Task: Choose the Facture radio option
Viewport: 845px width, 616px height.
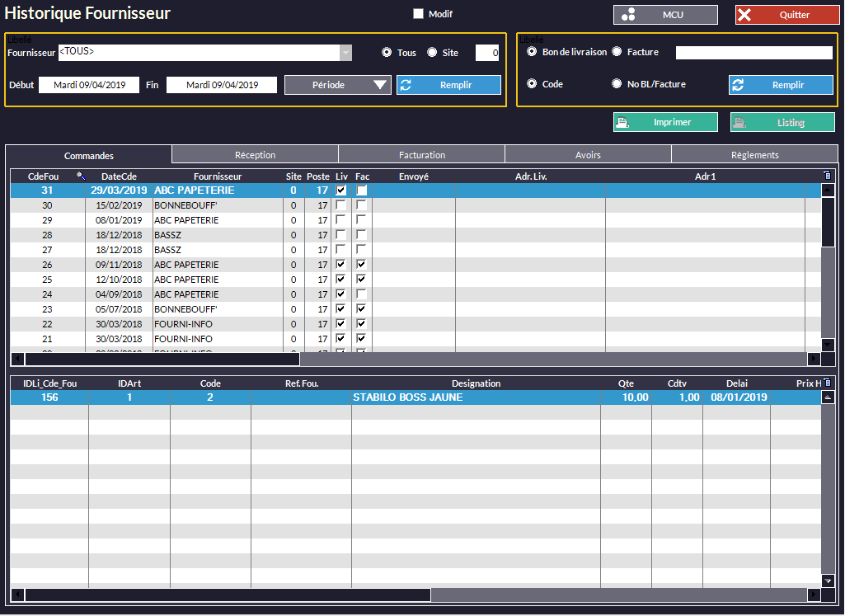Action: pyautogui.click(x=617, y=52)
